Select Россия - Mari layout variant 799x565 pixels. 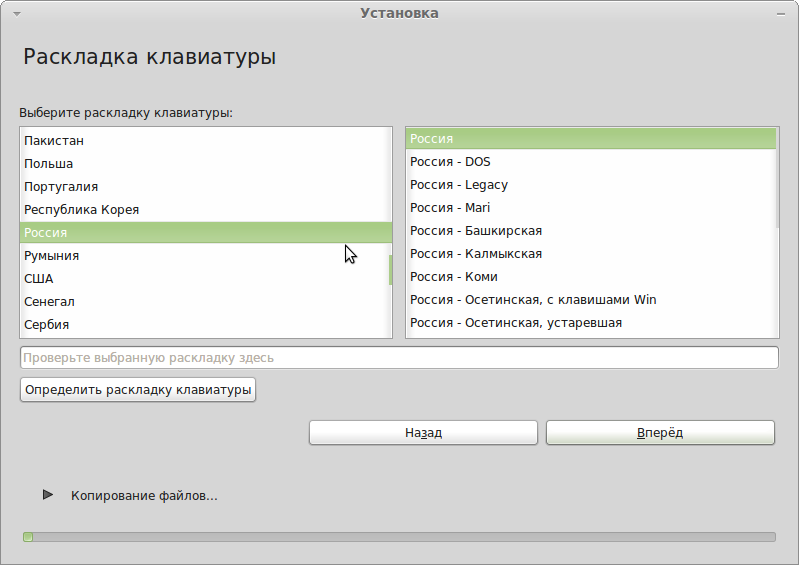tap(591, 207)
